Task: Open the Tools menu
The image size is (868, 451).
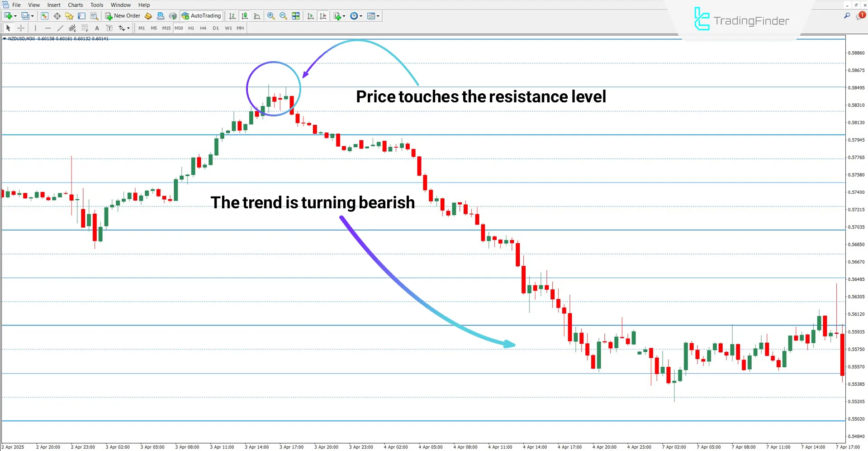Action: coord(97,5)
